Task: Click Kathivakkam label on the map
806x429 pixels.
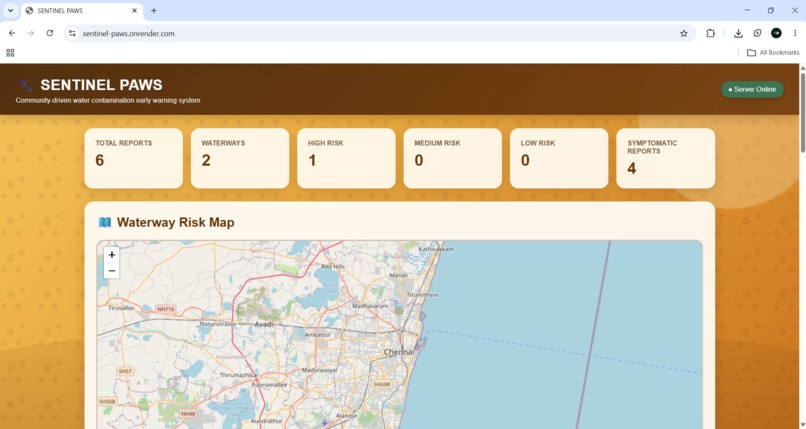Action: click(436, 249)
